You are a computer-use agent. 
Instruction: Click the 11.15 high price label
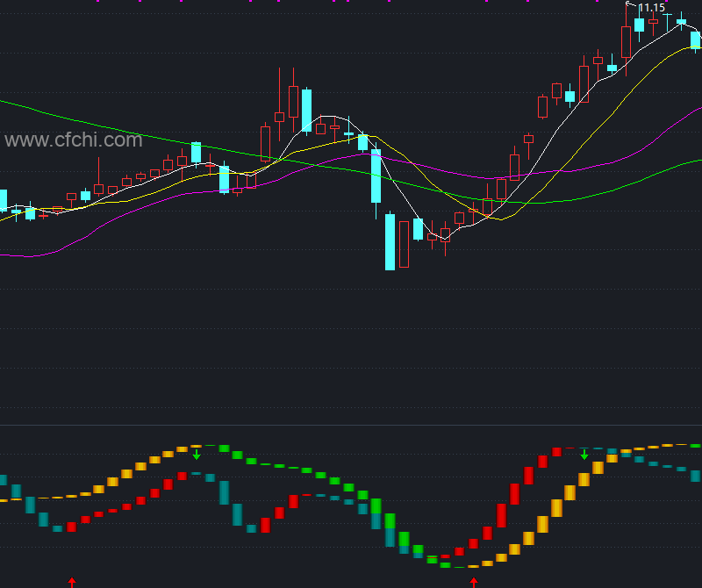[651, 8]
